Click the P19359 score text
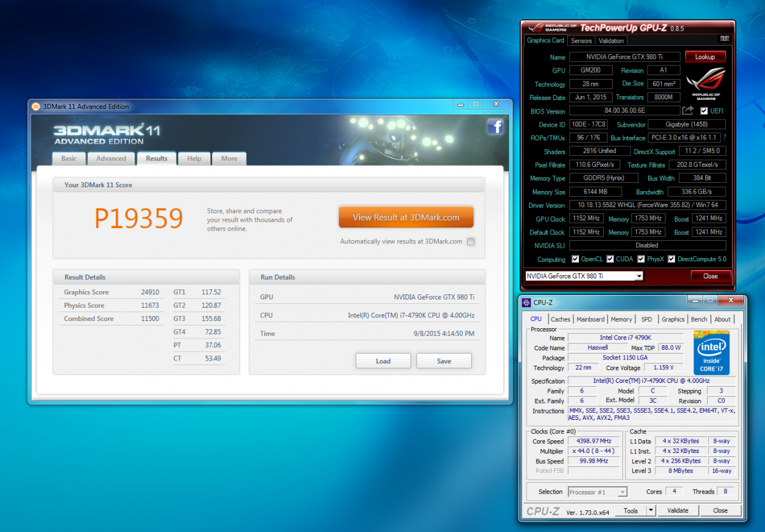The image size is (765, 532). click(139, 219)
